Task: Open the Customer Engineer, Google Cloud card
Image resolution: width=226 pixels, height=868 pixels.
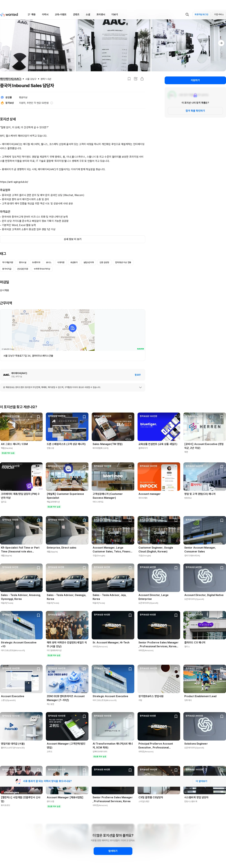Action: click(x=159, y=536)
